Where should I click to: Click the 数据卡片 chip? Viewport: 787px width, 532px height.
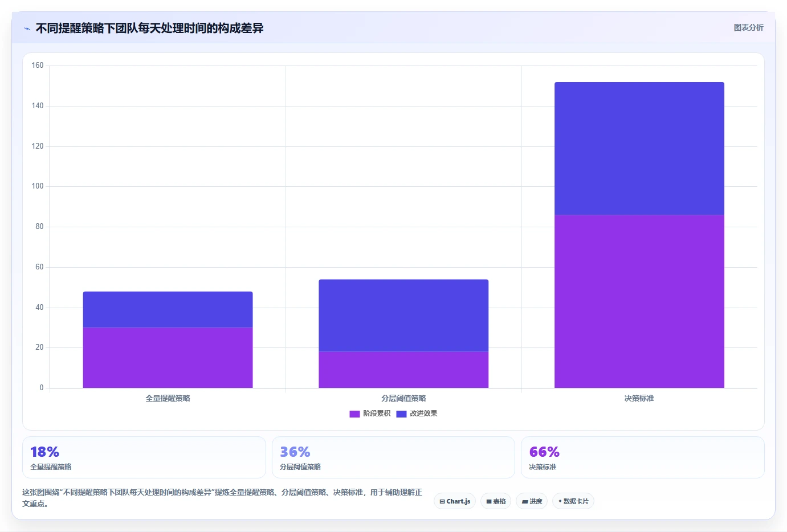573,501
